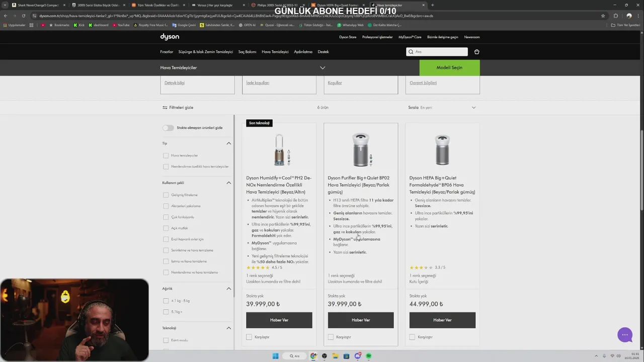Click Haber Ver for HEPA Big+Quiet BP06

point(442,320)
